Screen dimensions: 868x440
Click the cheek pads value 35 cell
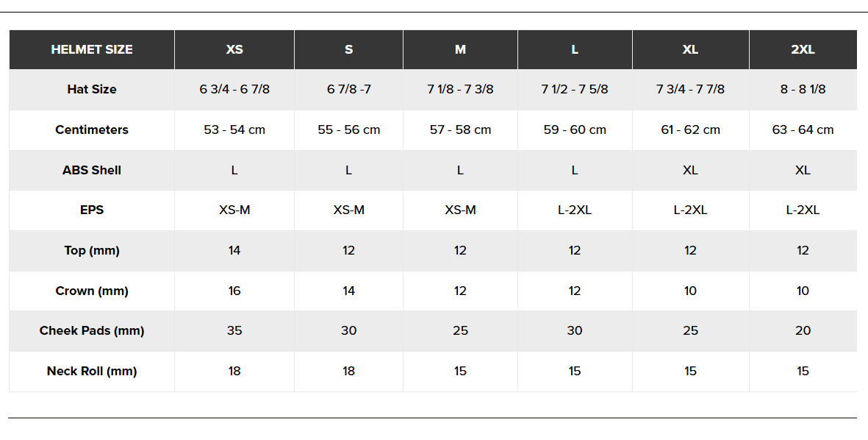tap(234, 331)
